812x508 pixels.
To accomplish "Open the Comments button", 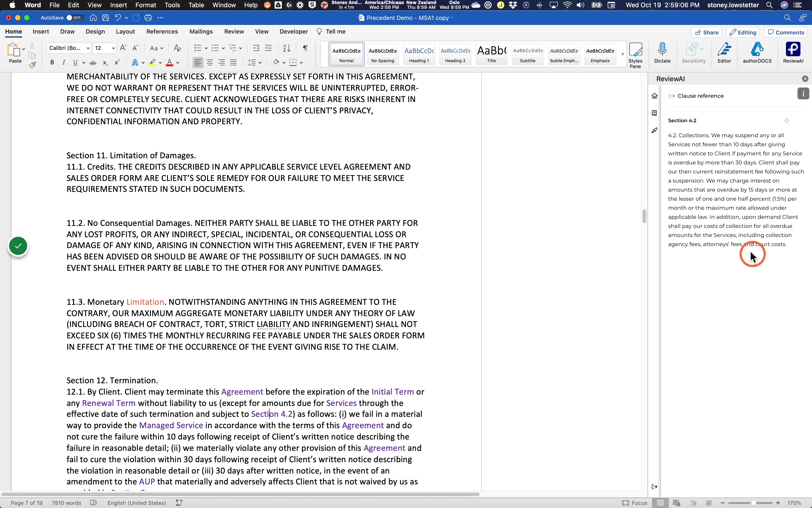I will [786, 32].
